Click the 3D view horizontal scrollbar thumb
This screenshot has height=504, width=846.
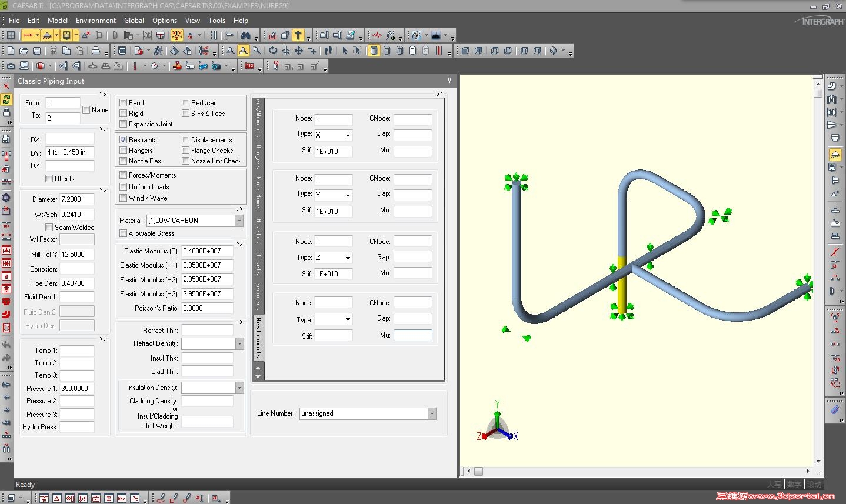click(479, 471)
